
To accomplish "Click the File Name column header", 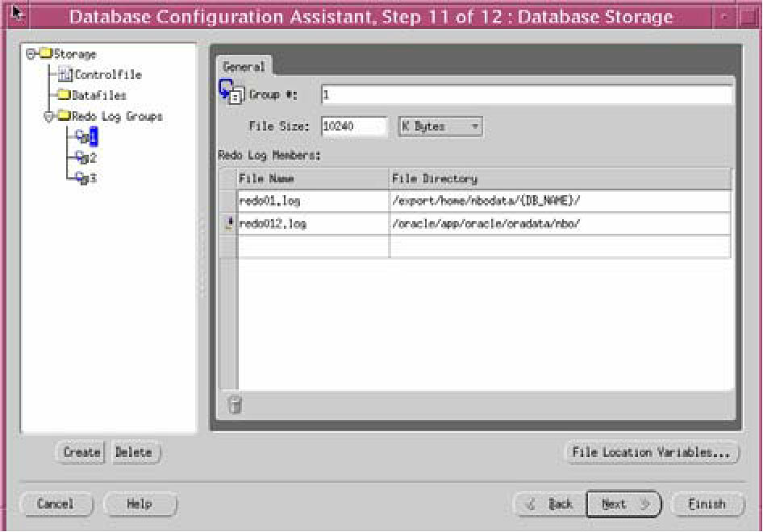I will click(x=313, y=178).
